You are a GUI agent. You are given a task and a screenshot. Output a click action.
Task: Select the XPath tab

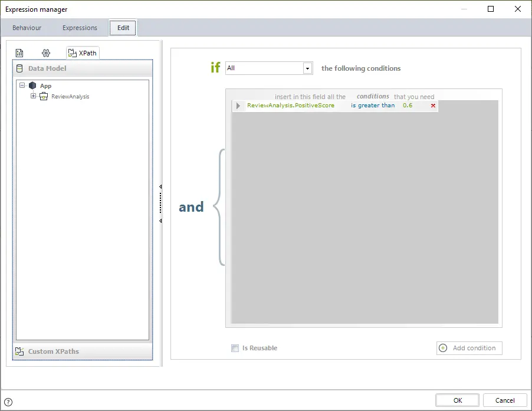point(83,53)
